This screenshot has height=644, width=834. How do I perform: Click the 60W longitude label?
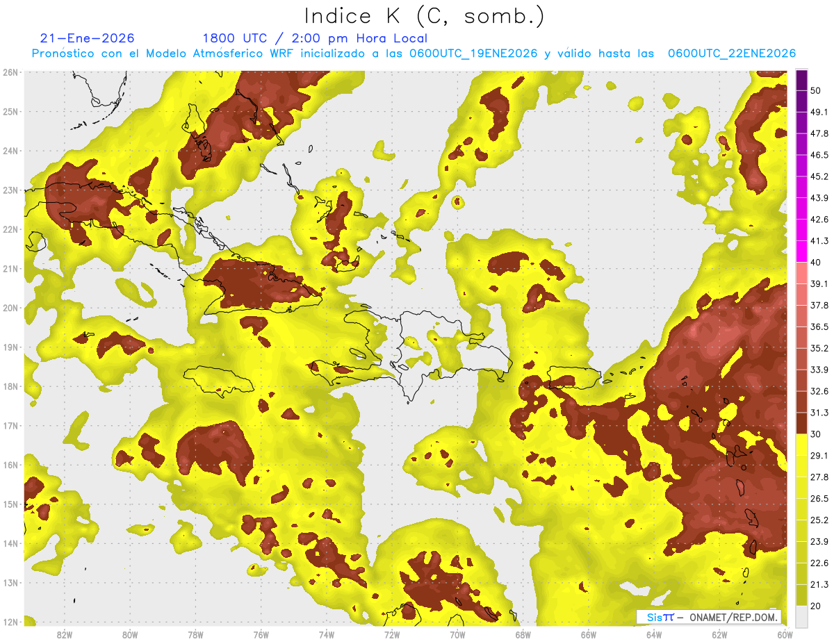tap(785, 634)
